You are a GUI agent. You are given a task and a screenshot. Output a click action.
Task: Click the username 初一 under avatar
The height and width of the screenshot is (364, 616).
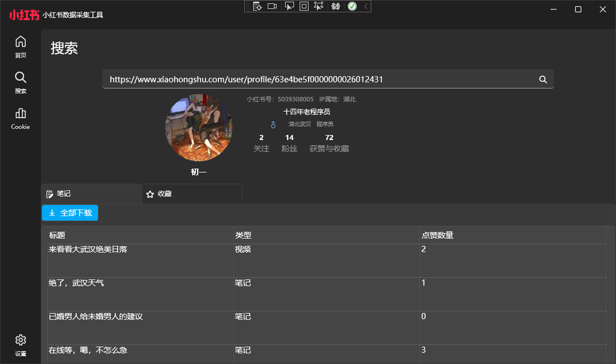(x=199, y=172)
